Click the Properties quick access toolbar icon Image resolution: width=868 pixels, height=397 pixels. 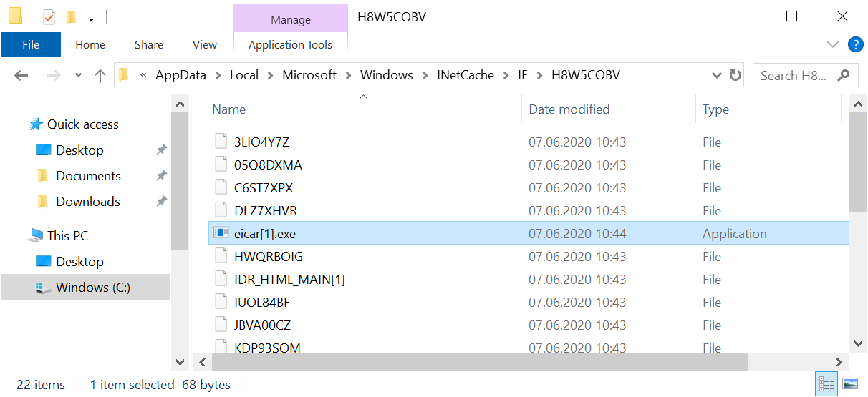pyautogui.click(x=49, y=16)
